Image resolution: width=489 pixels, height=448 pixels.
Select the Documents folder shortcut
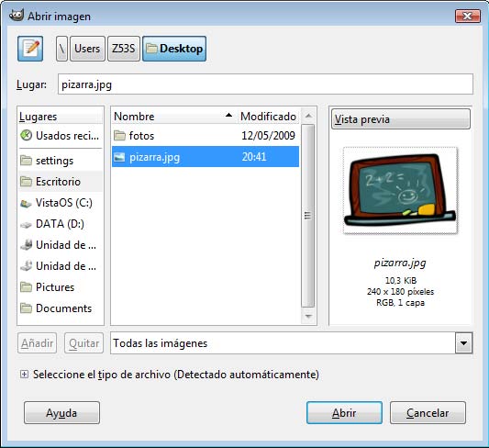(x=61, y=308)
